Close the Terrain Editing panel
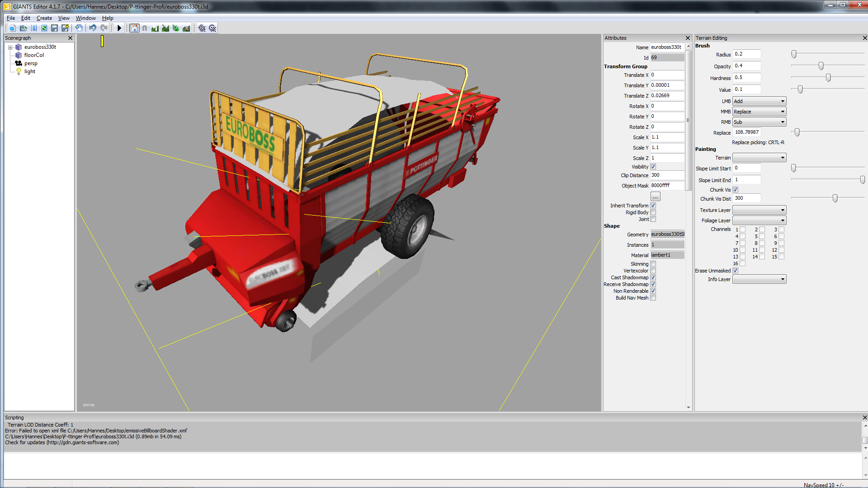 tap(865, 38)
